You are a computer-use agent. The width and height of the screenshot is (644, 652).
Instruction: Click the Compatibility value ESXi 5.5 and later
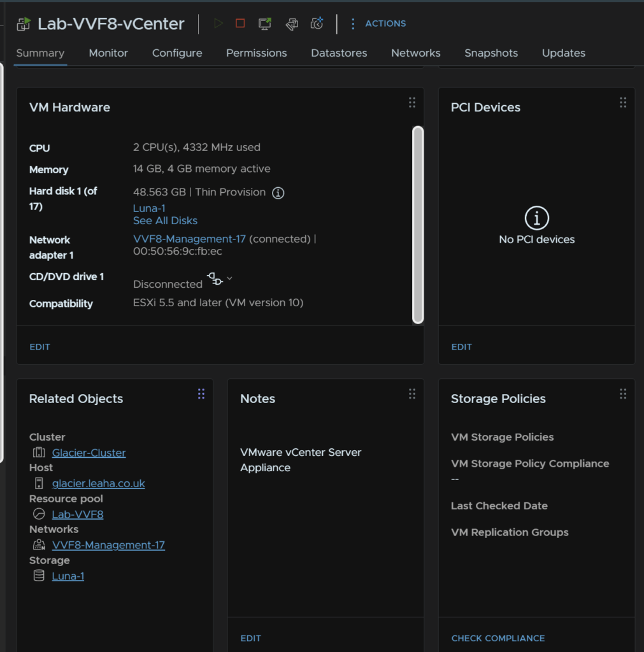(x=218, y=302)
